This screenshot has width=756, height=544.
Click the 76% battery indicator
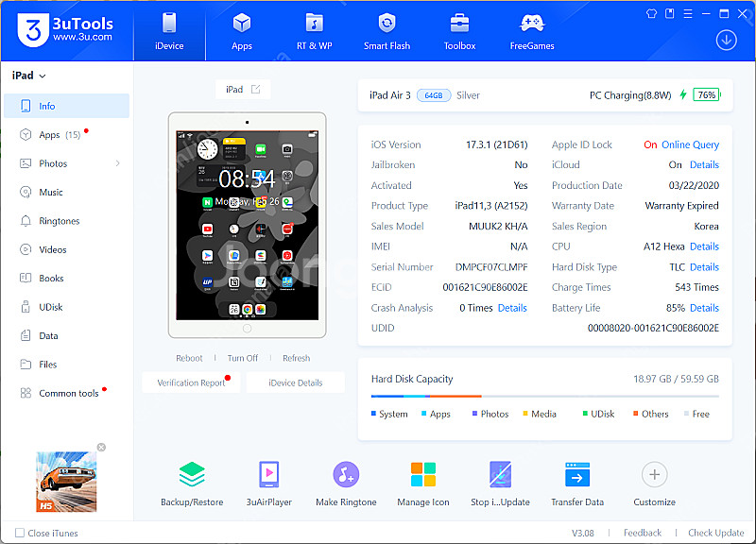[x=706, y=95]
